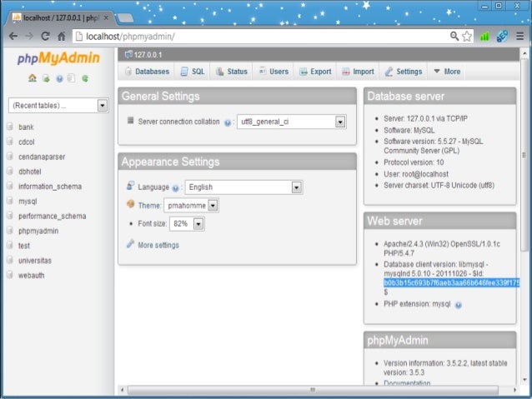The width and height of the screenshot is (532, 399).
Task: Click the highlighted client version hash text
Action: pyautogui.click(x=452, y=282)
